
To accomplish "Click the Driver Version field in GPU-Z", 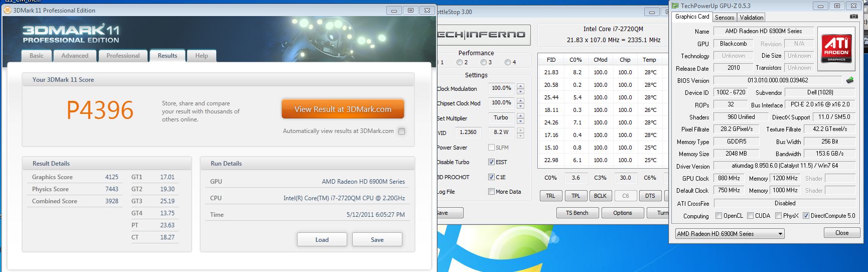I will click(785, 166).
